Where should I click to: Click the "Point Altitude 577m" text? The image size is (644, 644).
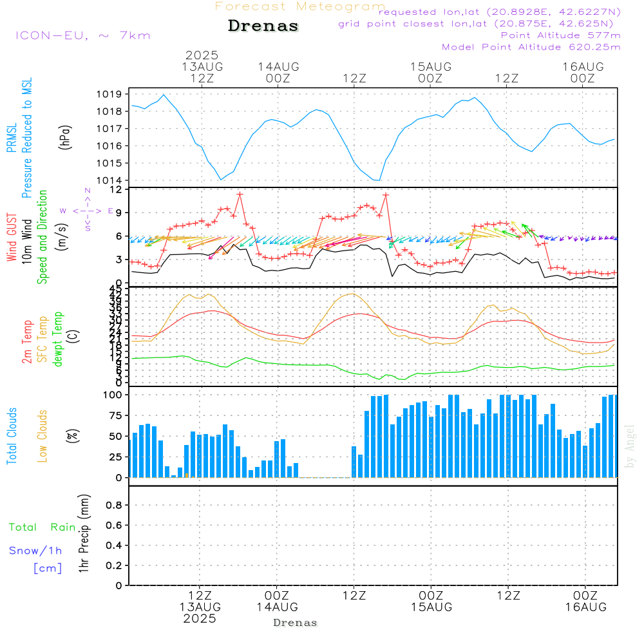click(561, 35)
